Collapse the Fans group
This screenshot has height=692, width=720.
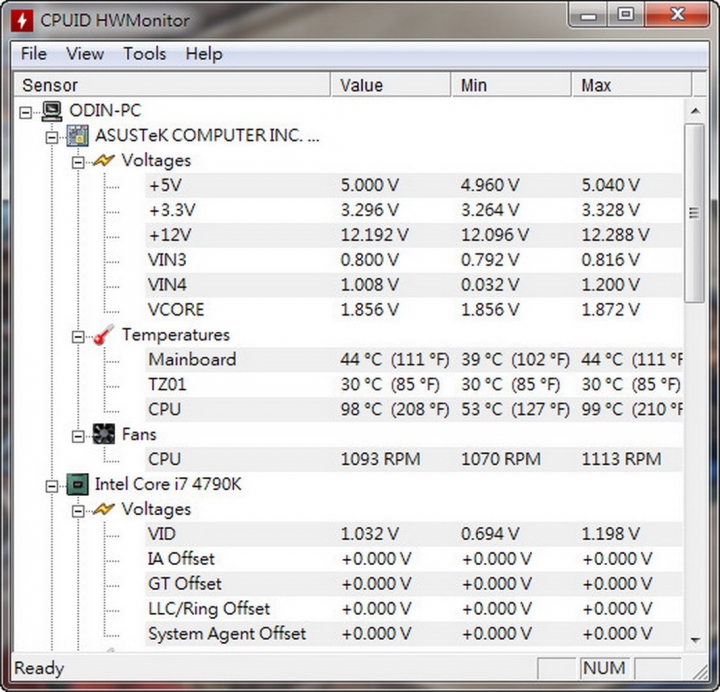pyautogui.click(x=78, y=436)
